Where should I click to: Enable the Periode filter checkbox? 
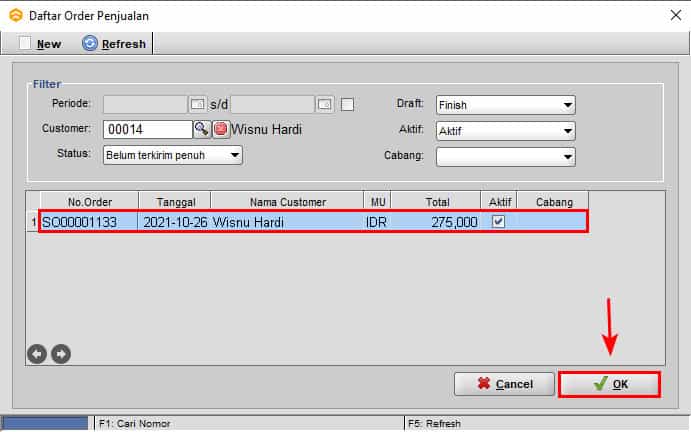point(347,104)
